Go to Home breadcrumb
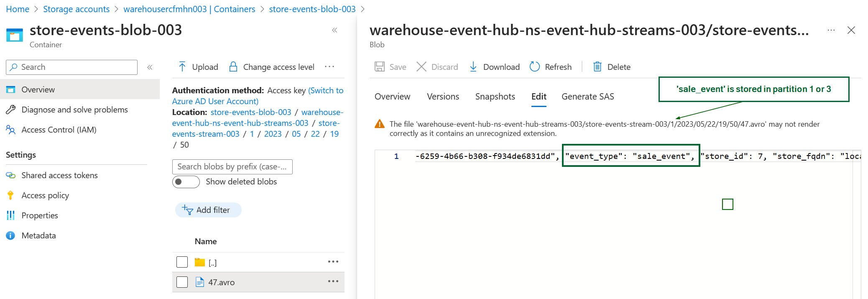This screenshot has height=299, width=868. point(18,9)
